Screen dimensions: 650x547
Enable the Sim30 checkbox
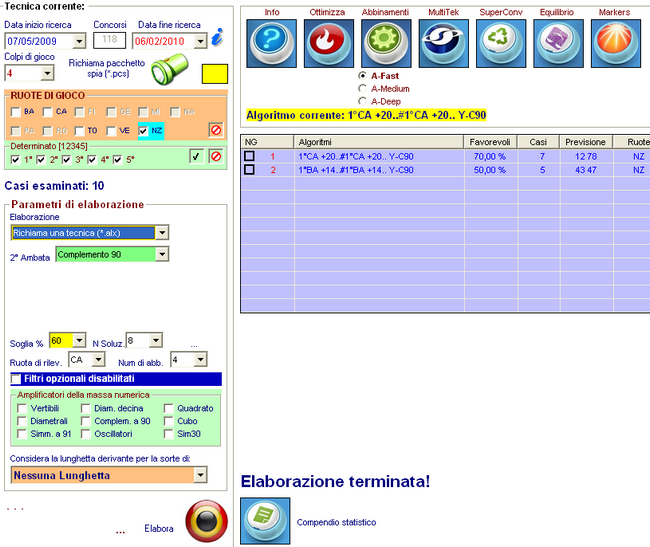click(x=168, y=434)
